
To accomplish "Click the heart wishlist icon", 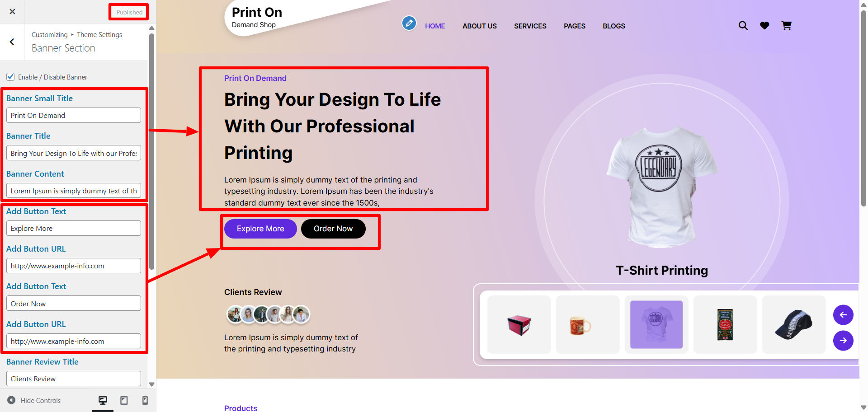I will [x=764, y=26].
